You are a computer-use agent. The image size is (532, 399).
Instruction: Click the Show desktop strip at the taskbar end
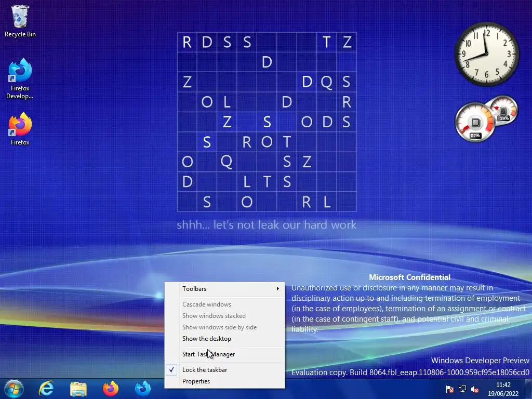(x=529, y=389)
